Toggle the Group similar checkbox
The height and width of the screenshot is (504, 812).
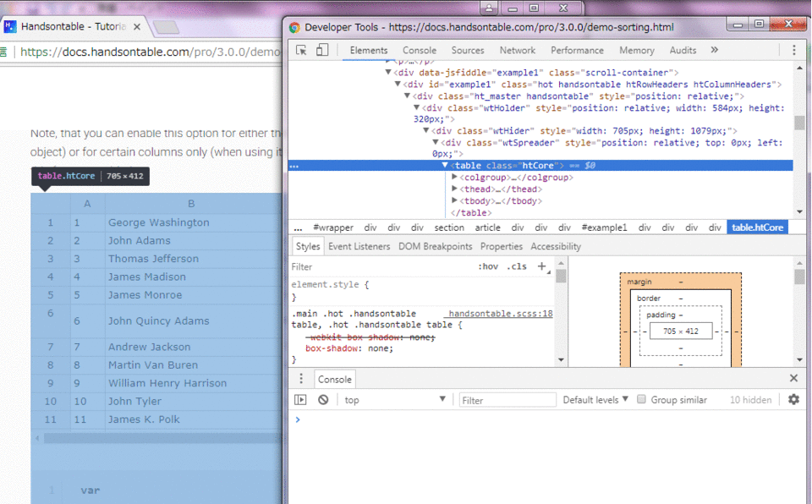coord(641,399)
